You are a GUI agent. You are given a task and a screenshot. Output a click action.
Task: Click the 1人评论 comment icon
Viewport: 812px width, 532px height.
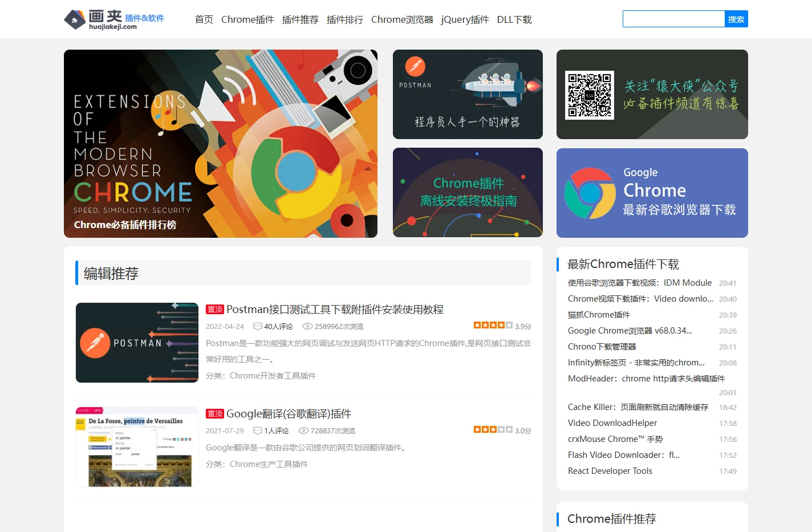[x=258, y=431]
